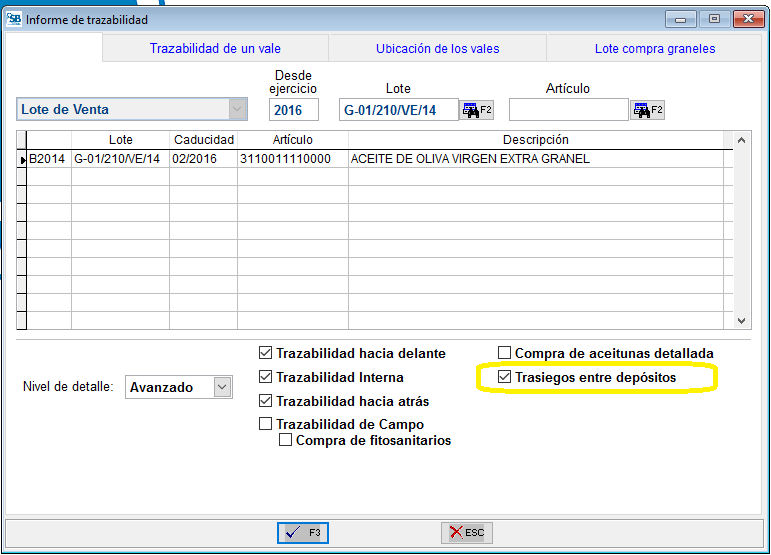The height and width of the screenshot is (555, 771).
Task: Click ACEITE DE OLIVA VIRGEN EXTRA GRANEL cell
Action: (x=536, y=159)
